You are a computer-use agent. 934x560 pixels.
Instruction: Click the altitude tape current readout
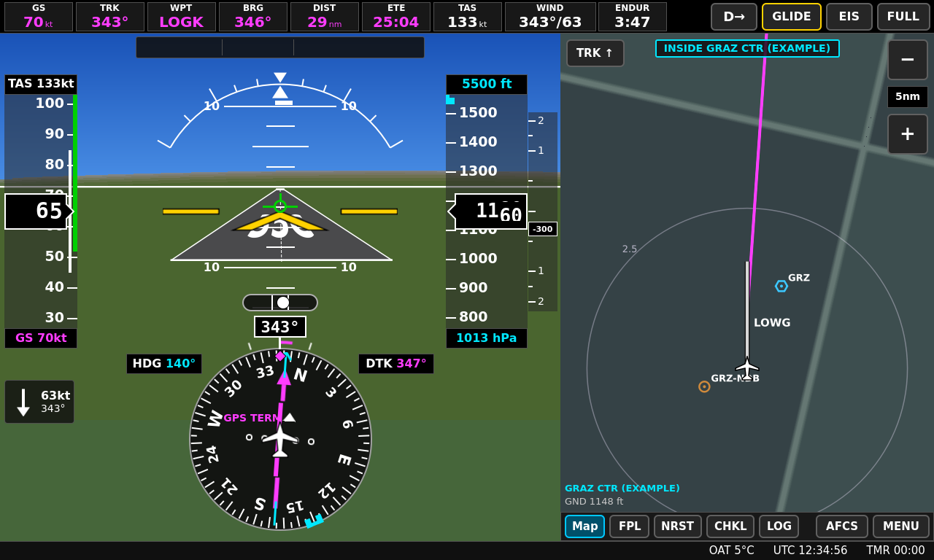pos(487,211)
